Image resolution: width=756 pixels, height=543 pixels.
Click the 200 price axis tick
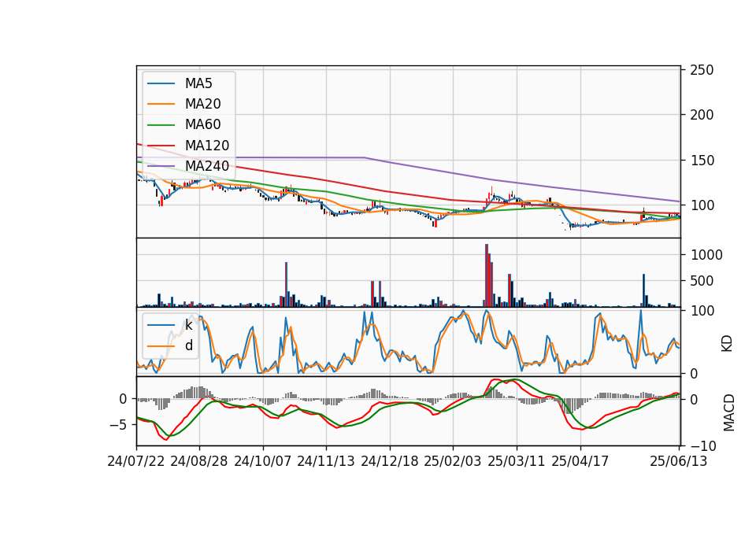point(702,115)
